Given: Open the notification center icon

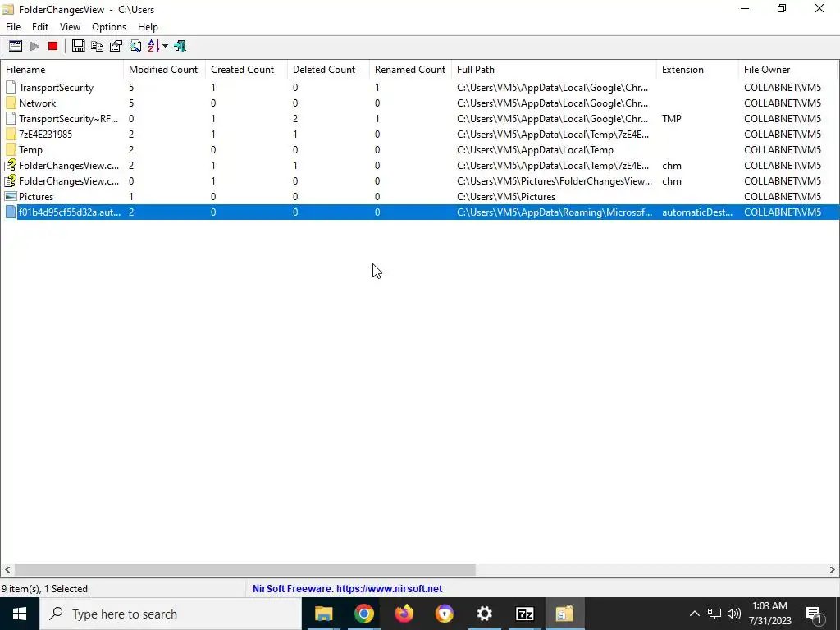Looking at the screenshot, I should pyautogui.click(x=815, y=614).
